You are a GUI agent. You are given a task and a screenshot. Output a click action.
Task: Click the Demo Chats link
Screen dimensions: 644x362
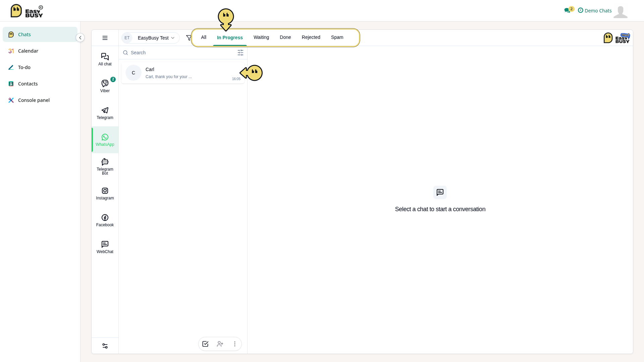[595, 10]
